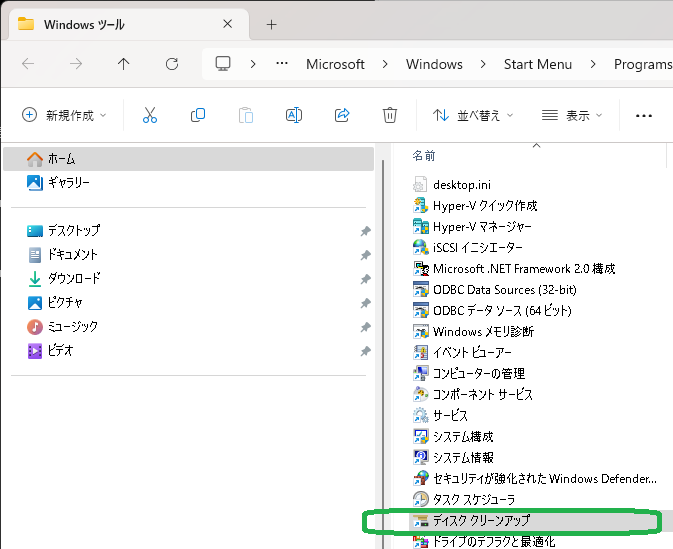Select Microsoft .NET Framework 2.0 構成

(x=514, y=269)
